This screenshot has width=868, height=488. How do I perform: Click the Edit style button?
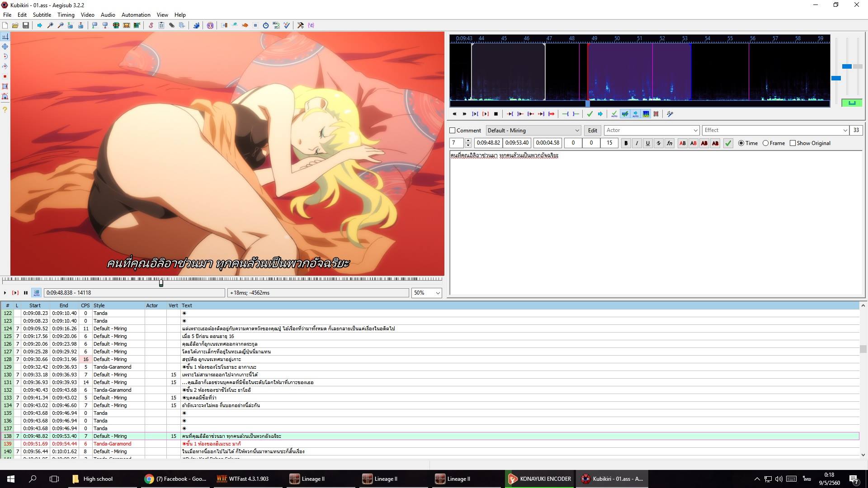tap(592, 131)
